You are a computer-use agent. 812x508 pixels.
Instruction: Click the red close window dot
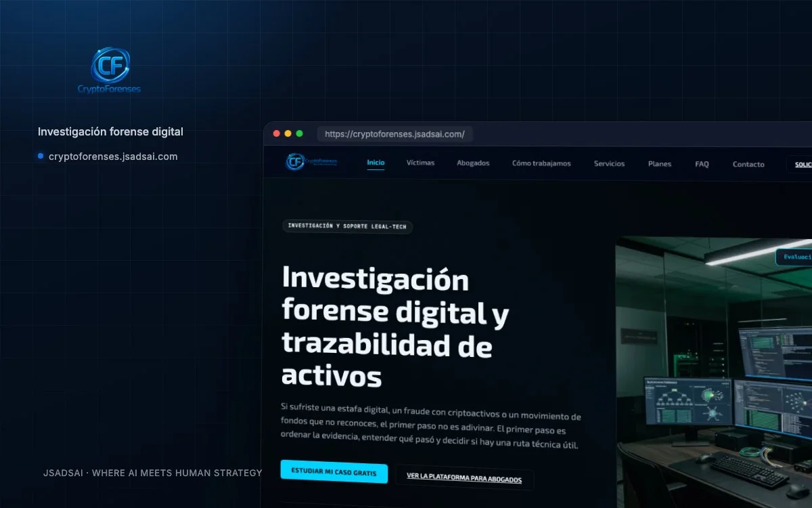click(x=276, y=133)
